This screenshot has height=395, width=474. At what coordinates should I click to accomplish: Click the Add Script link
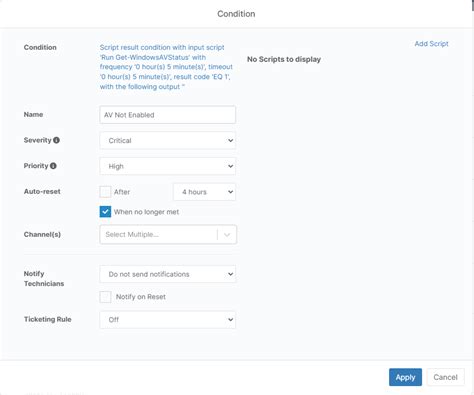(x=431, y=44)
